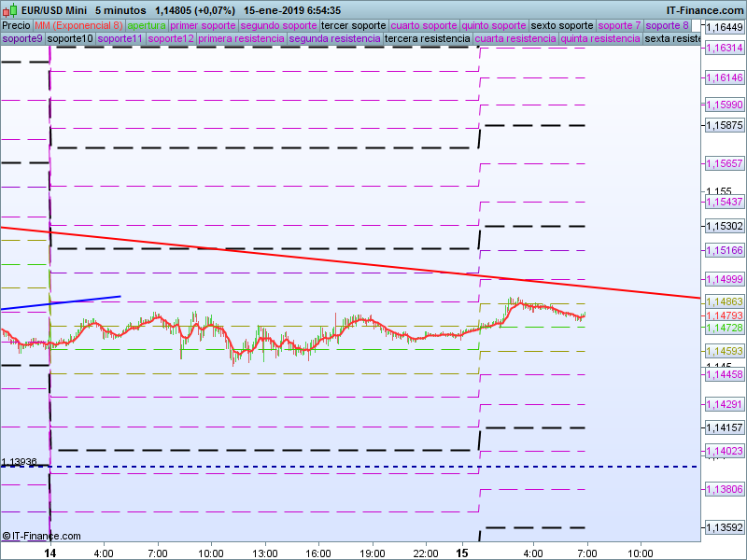Select the sexto soporte label
Viewport: 747px width, 560px height.
coord(561,25)
